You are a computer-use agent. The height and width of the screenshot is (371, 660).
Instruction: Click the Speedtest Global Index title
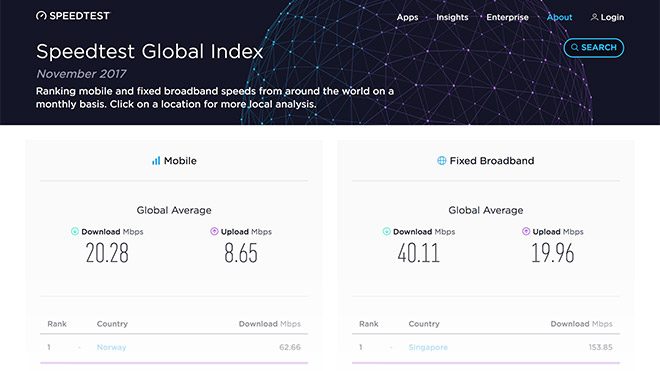149,51
